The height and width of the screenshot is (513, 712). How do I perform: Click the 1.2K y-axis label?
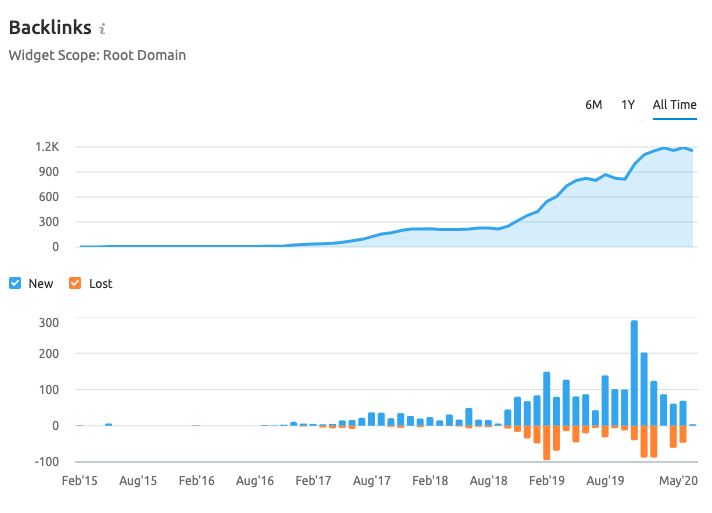click(47, 147)
